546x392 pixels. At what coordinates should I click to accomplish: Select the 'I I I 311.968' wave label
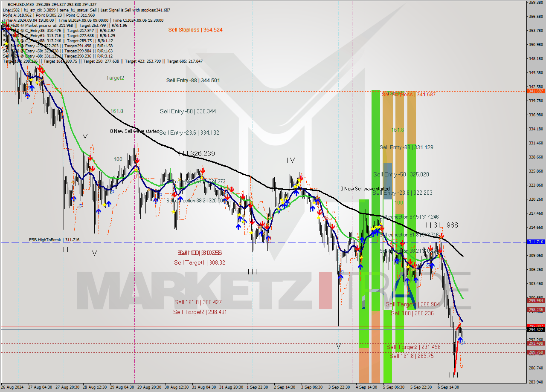click(440, 225)
